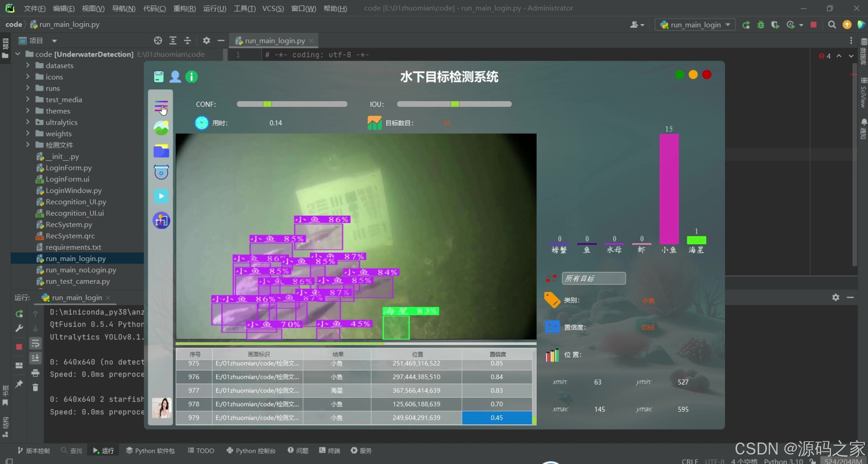868x464 pixels.
Task: Click the PyCharm debug bug icon
Action: [x=761, y=25]
